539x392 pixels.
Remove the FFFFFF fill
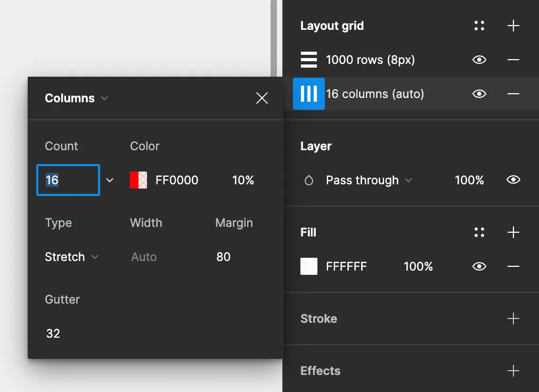click(513, 266)
